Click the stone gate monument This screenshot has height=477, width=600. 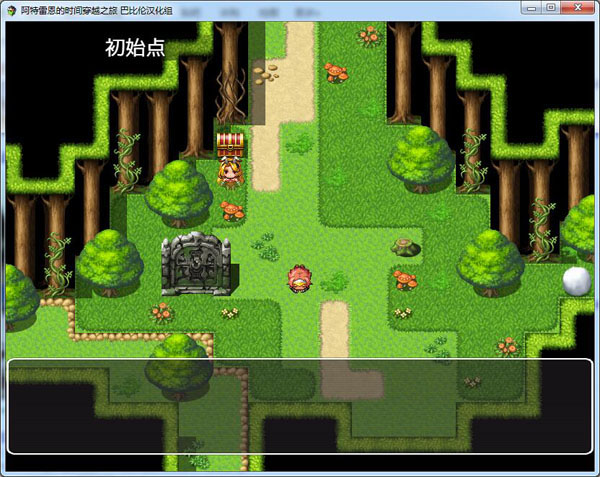pos(196,264)
